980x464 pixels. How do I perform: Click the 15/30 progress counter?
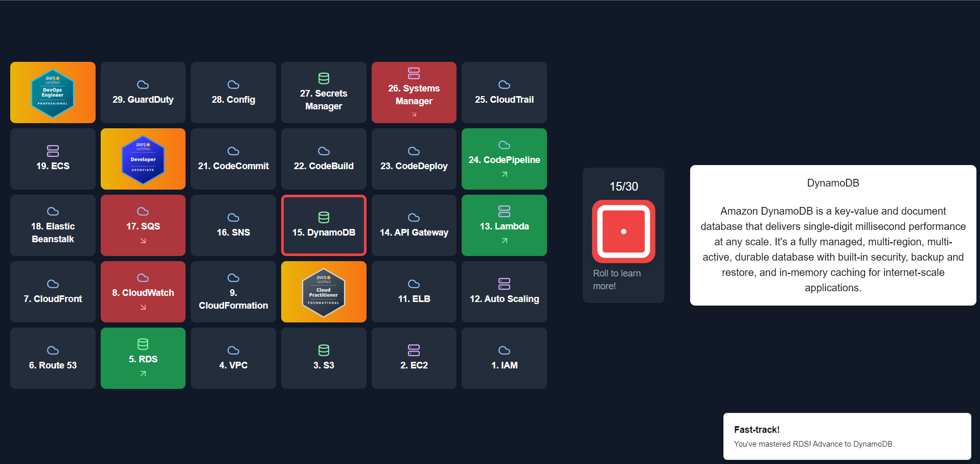[x=624, y=187]
